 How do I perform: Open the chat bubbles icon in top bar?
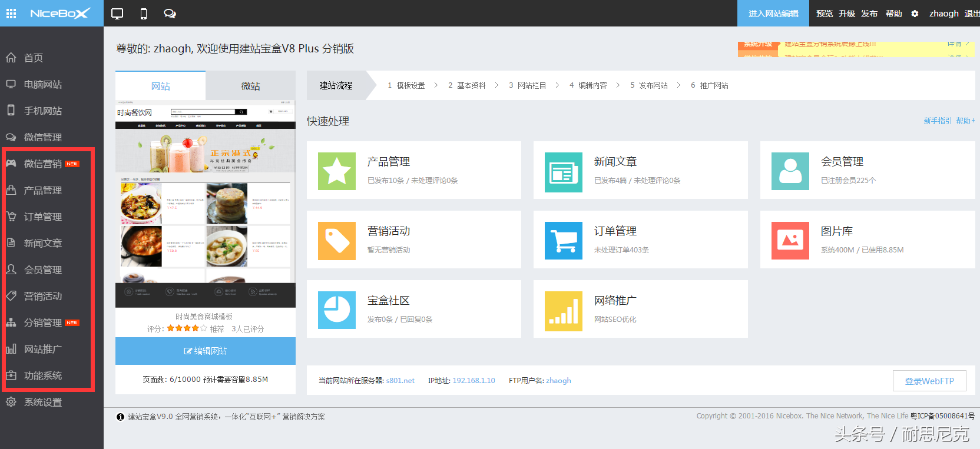[x=170, y=14]
